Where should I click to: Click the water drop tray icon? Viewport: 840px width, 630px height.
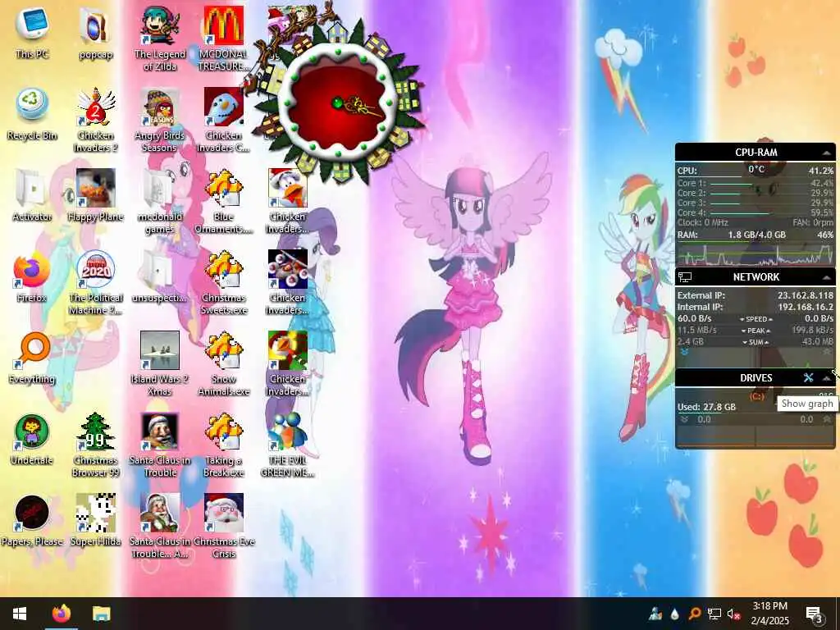pyautogui.click(x=675, y=614)
